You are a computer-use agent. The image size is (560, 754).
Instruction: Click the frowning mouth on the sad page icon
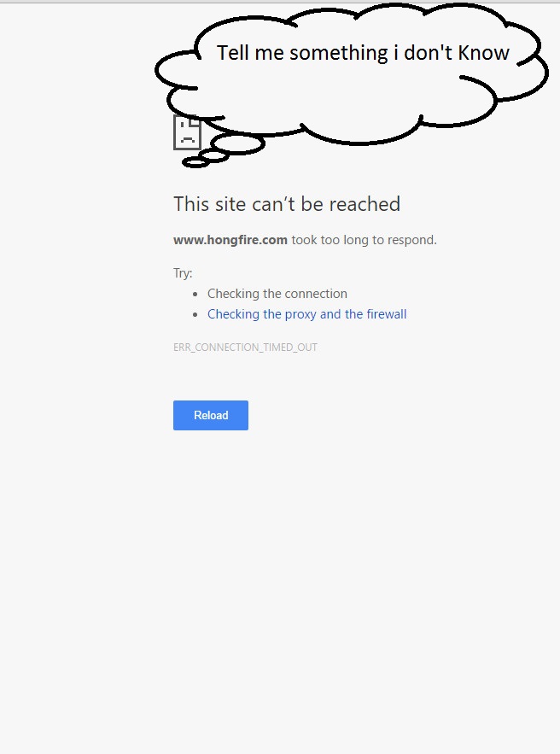pos(188,140)
